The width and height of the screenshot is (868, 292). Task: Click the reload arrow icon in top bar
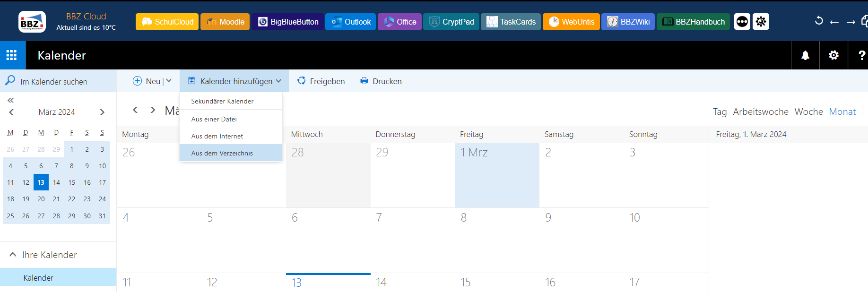pyautogui.click(x=819, y=21)
